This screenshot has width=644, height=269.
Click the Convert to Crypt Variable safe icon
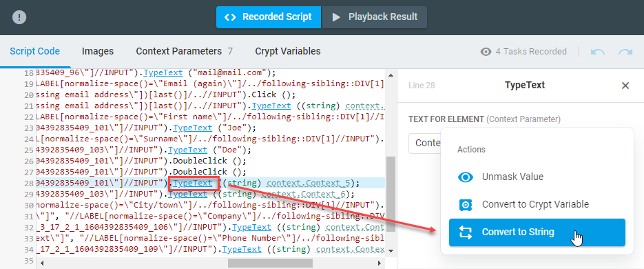tap(466, 204)
